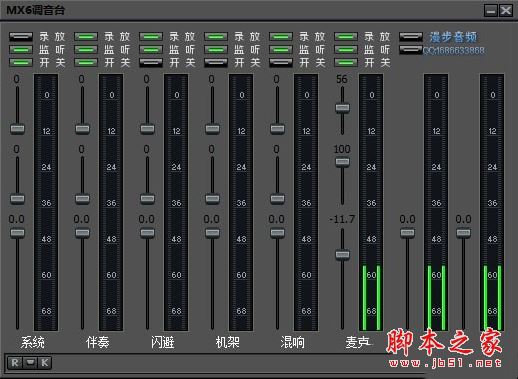Click the 闪避 channel top slider knob
This screenshot has height=379, width=518.
pos(147,129)
